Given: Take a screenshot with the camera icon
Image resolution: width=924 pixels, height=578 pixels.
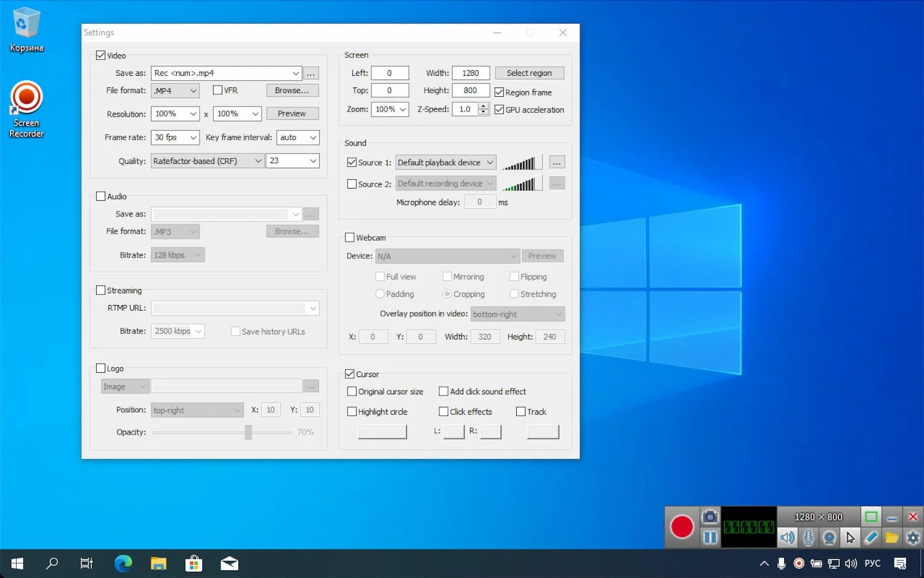Looking at the screenshot, I should (710, 516).
